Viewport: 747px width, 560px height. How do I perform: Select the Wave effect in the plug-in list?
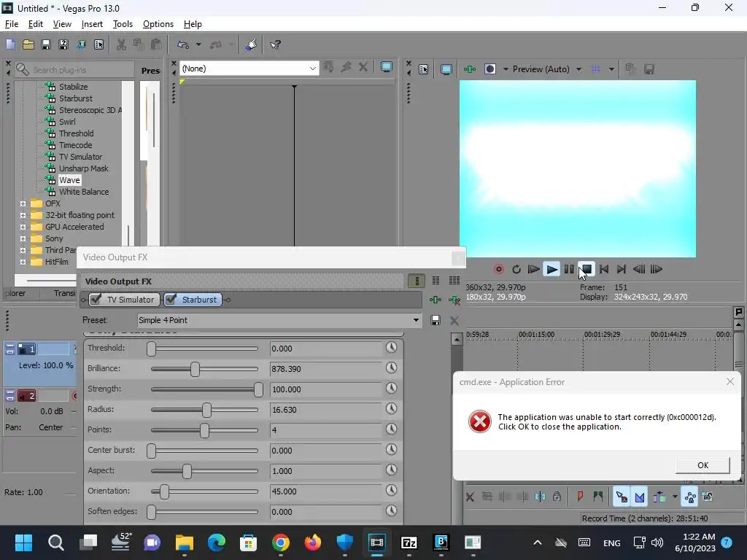click(x=69, y=180)
